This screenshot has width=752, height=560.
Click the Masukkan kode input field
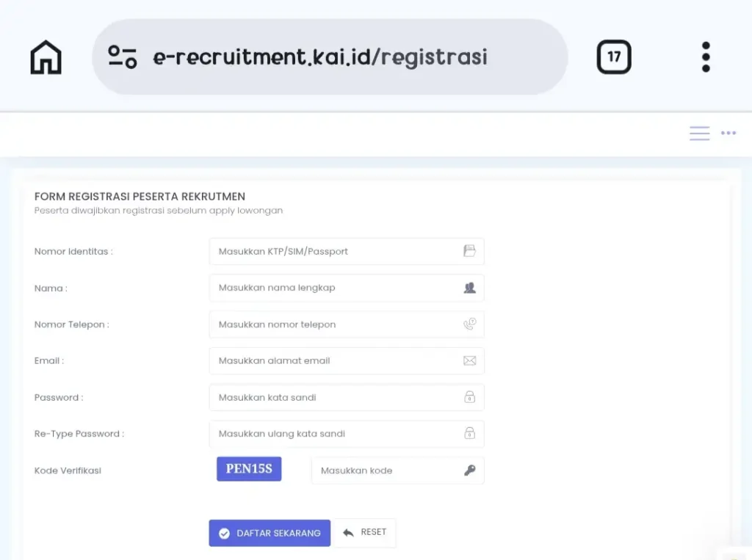coord(397,470)
